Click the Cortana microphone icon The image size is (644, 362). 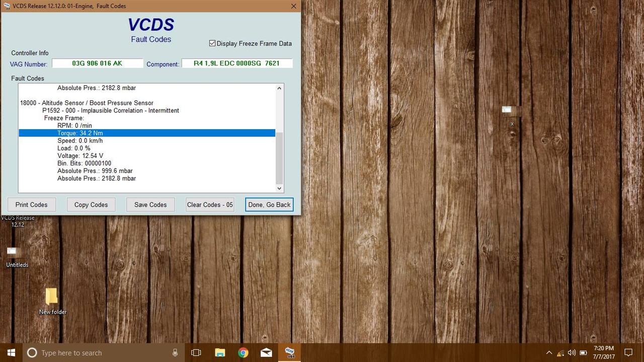pyautogui.click(x=175, y=353)
